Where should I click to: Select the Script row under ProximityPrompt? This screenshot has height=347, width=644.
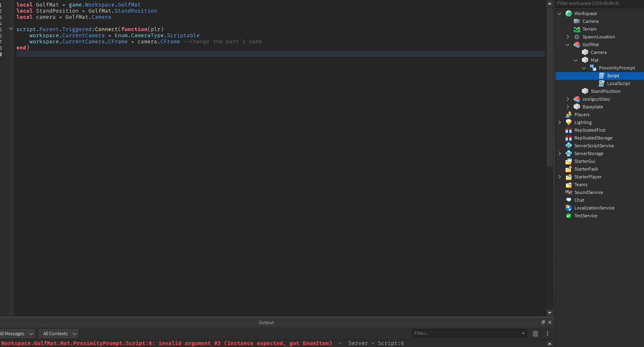point(600,76)
